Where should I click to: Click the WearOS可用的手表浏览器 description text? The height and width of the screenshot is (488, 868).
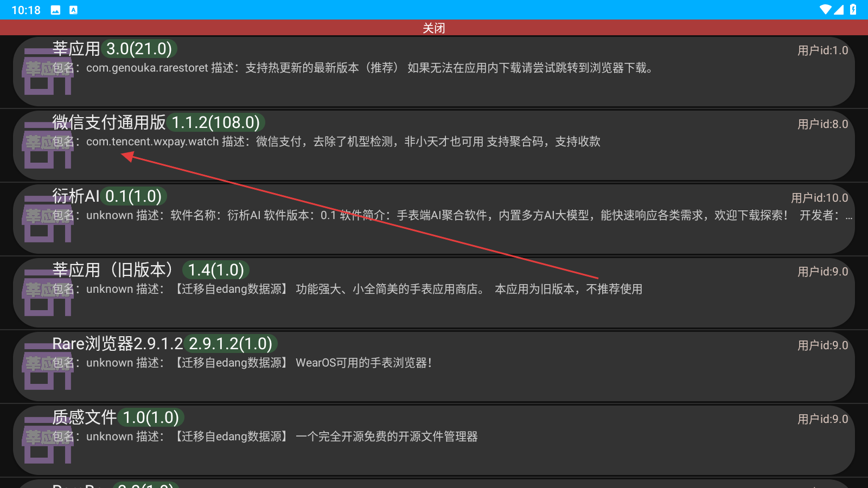coord(363,363)
